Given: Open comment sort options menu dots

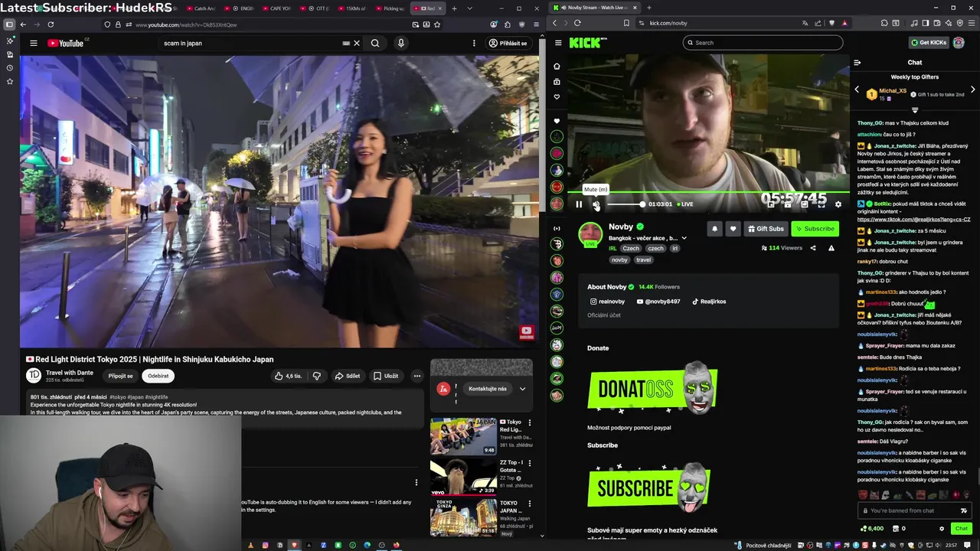Looking at the screenshot, I should [x=416, y=482].
